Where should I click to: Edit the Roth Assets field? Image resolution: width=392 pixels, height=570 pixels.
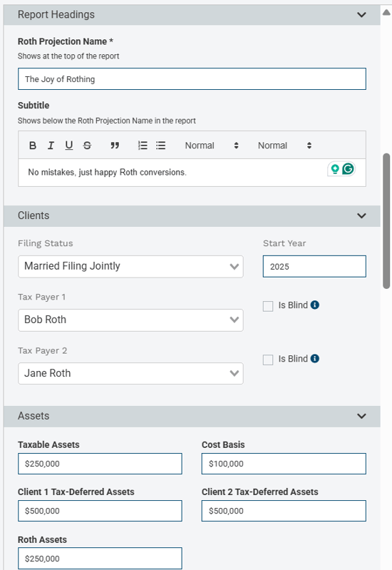(100, 559)
